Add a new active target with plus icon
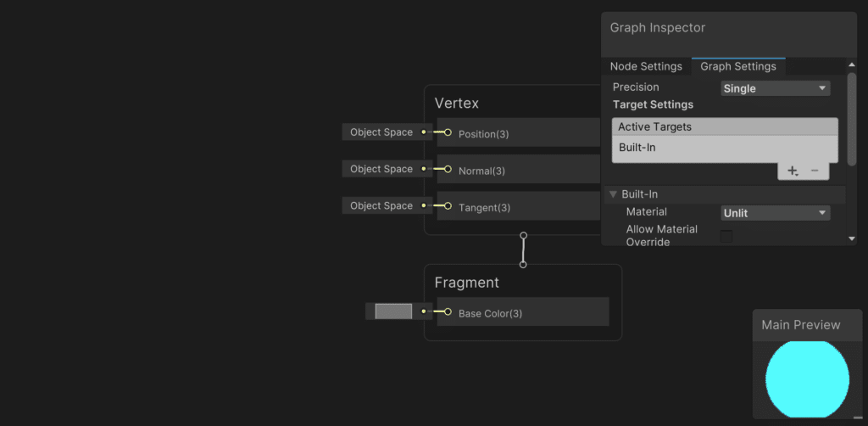Image resolution: width=868 pixels, height=426 pixels. pyautogui.click(x=793, y=171)
